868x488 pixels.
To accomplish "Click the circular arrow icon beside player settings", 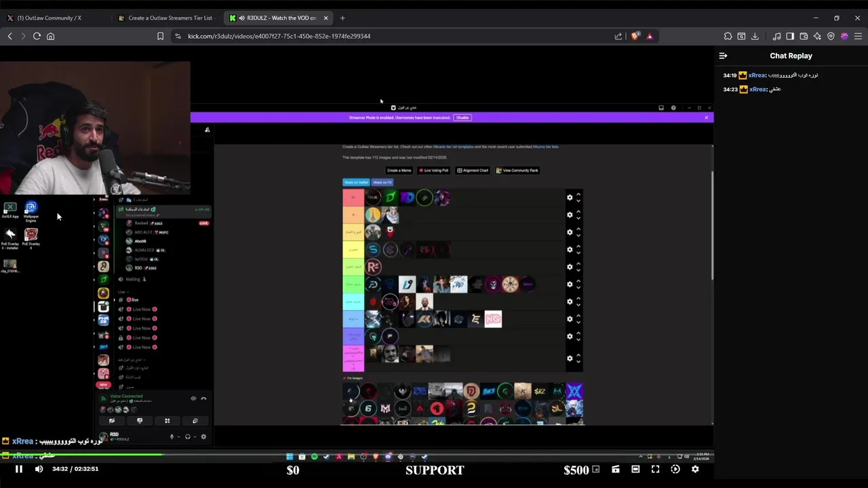I will [x=675, y=469].
